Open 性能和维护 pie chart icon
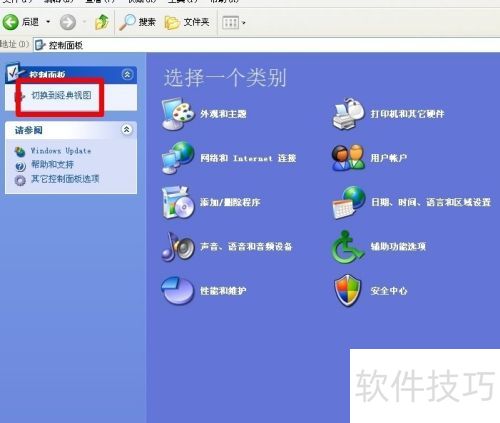This screenshot has height=423, width=500. (177, 290)
